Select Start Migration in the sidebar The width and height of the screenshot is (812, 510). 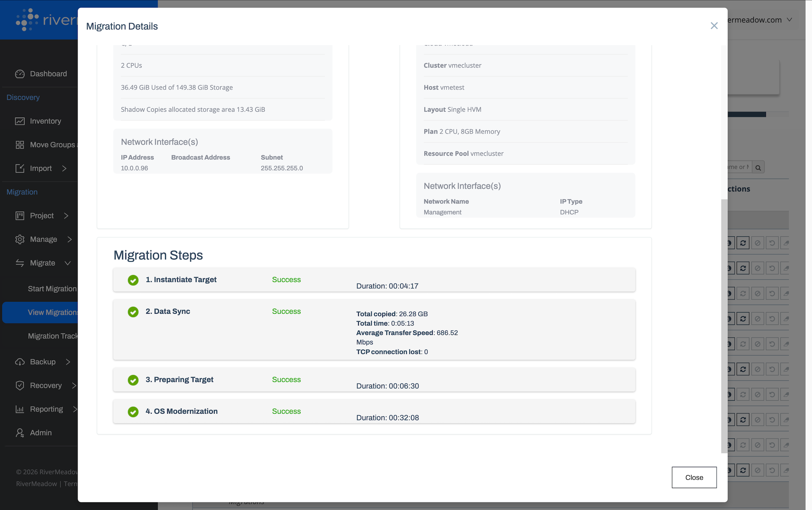tap(52, 289)
